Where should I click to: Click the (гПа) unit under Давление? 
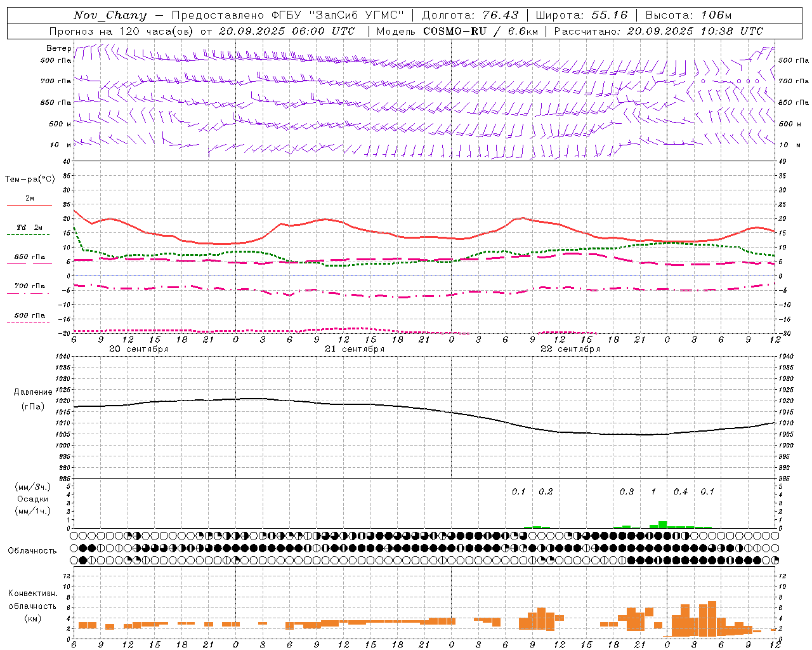coord(33,407)
